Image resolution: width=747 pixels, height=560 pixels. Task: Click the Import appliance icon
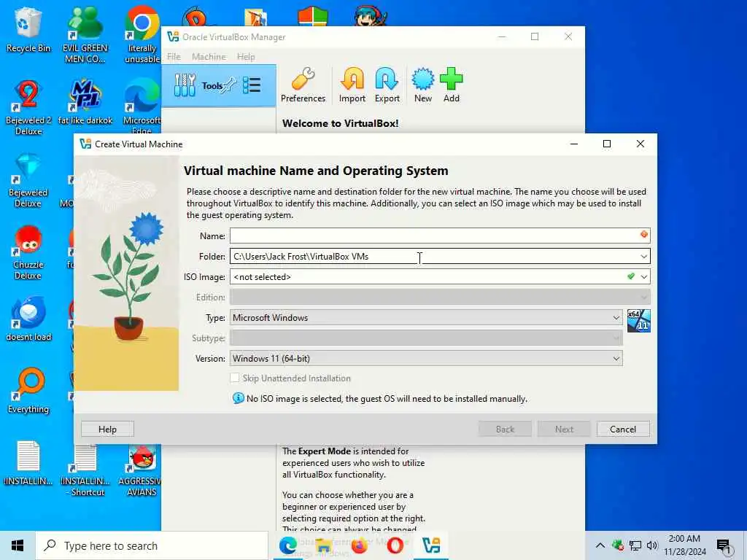coord(352,85)
